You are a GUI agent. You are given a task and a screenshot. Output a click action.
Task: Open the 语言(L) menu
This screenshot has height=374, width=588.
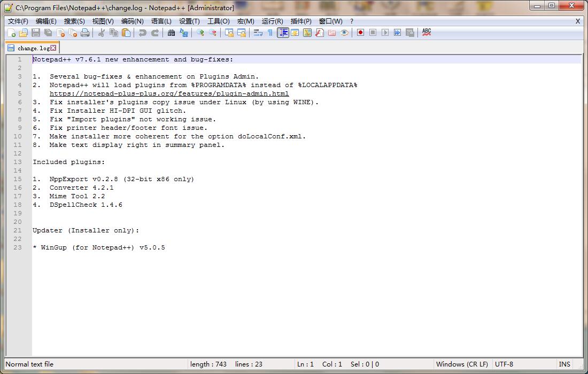(x=161, y=21)
